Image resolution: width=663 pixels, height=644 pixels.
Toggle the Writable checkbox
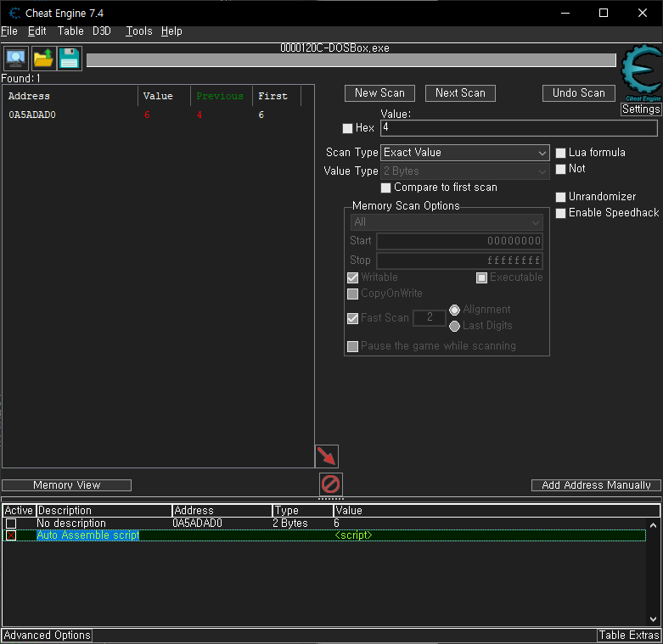click(352, 277)
